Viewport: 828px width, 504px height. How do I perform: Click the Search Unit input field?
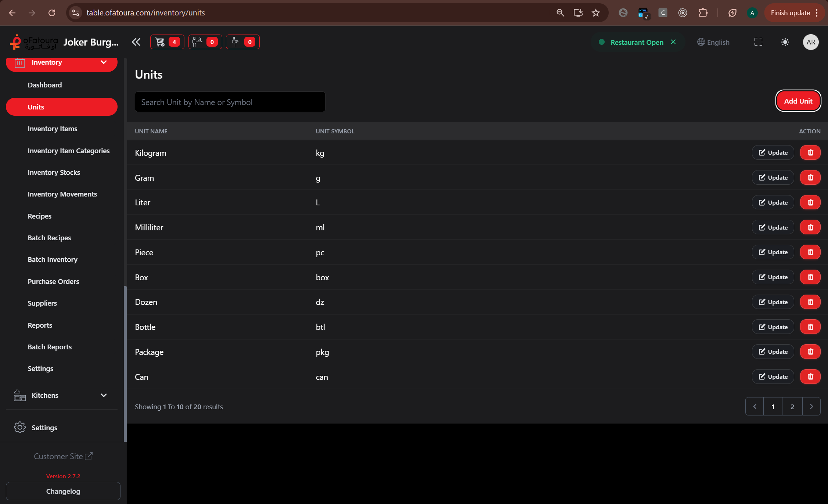(x=230, y=102)
